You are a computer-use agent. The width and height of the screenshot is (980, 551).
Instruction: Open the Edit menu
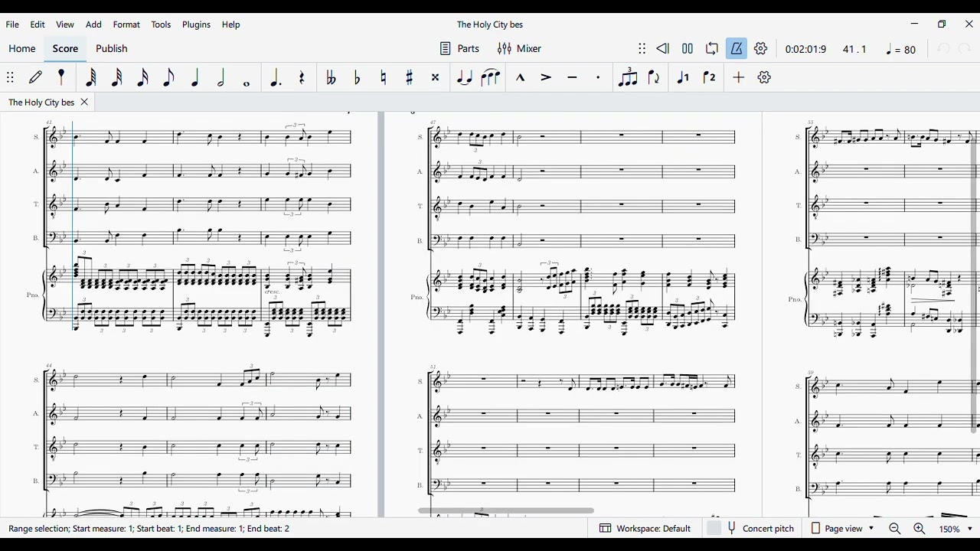coord(38,24)
